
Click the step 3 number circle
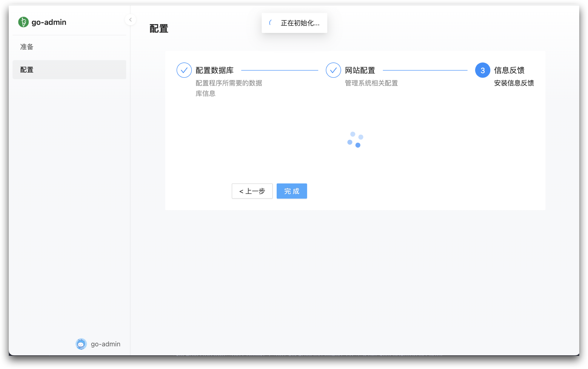482,70
